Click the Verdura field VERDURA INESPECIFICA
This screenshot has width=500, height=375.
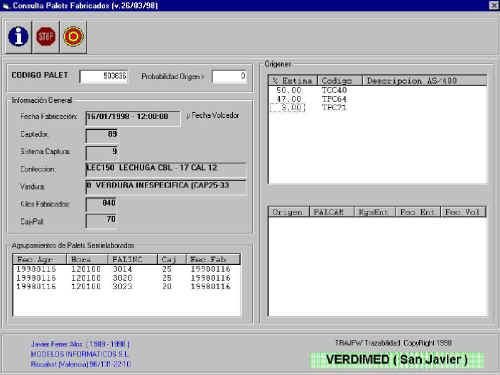pos(166,187)
